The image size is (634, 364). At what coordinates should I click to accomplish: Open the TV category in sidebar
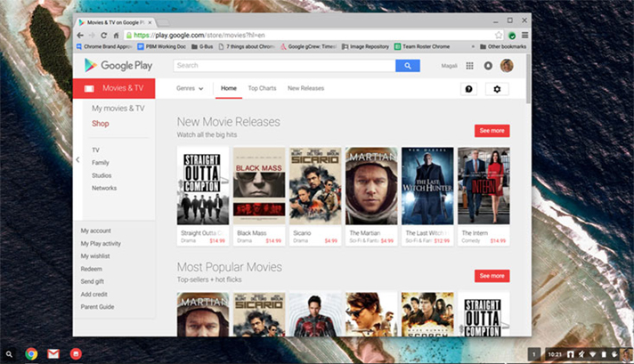coord(95,150)
